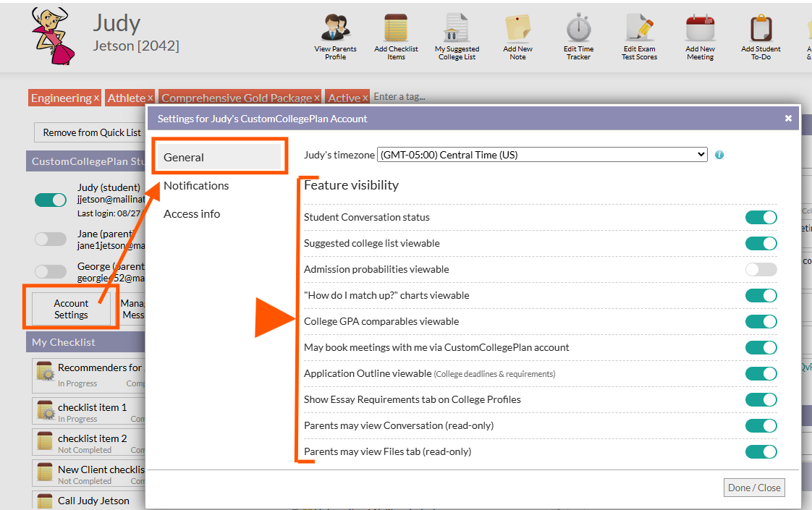Screen dimensions: 812x510
Task: Select General settings tab
Action: pos(218,158)
